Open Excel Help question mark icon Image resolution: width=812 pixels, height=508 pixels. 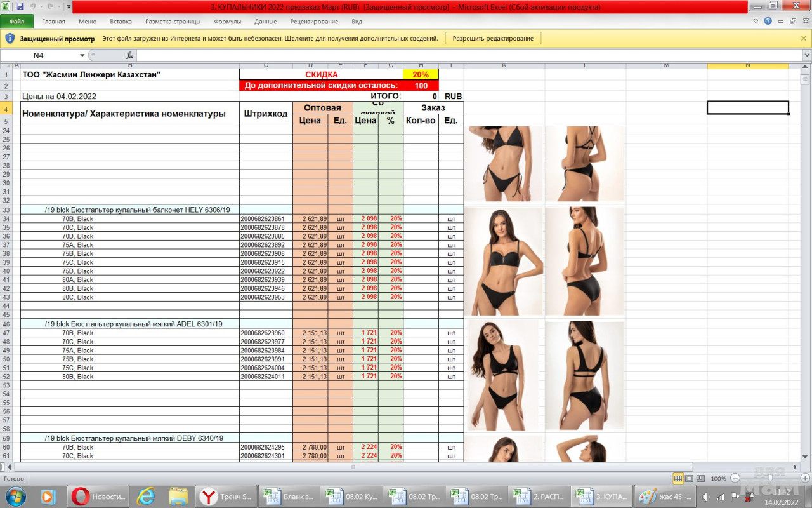click(x=768, y=21)
